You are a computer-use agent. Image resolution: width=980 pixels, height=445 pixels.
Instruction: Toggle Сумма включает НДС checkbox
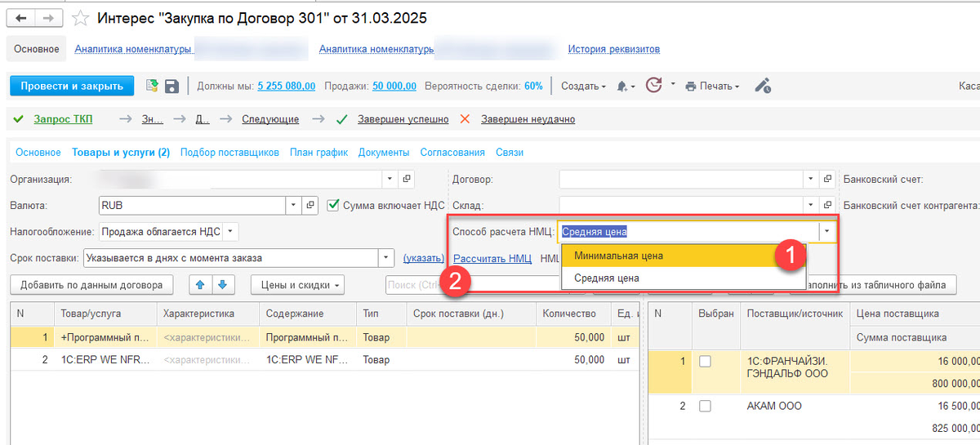pos(332,205)
